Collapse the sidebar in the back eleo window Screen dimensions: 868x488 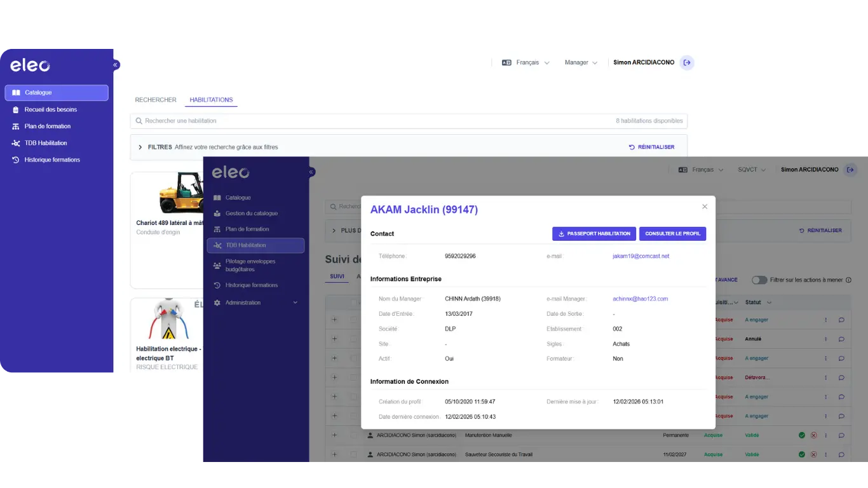pyautogui.click(x=116, y=65)
